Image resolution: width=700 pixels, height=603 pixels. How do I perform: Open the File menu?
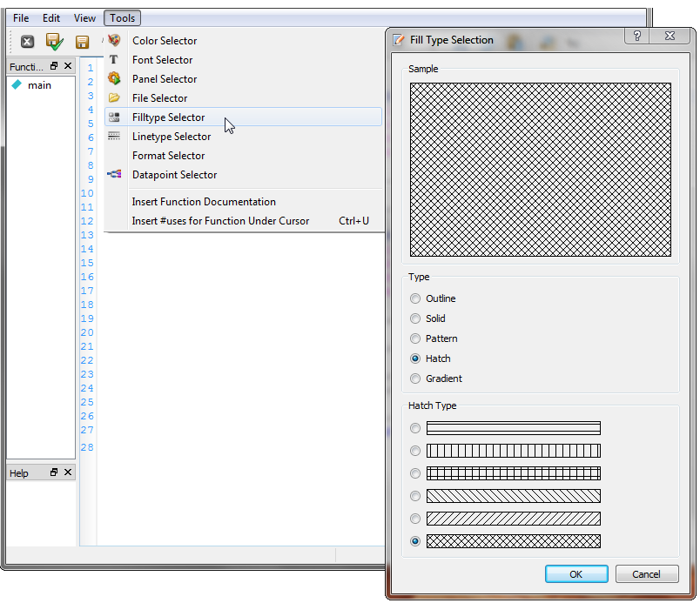coord(21,18)
